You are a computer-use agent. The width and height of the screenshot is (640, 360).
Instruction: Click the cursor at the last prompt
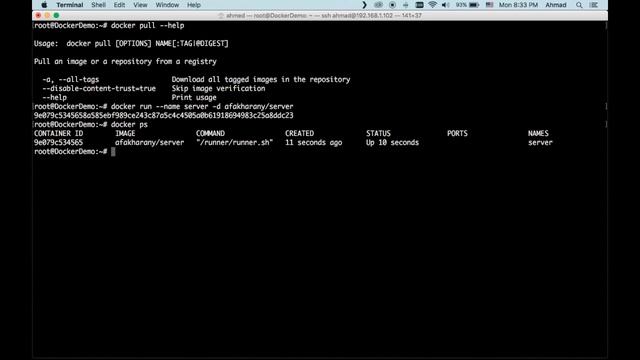click(113, 151)
